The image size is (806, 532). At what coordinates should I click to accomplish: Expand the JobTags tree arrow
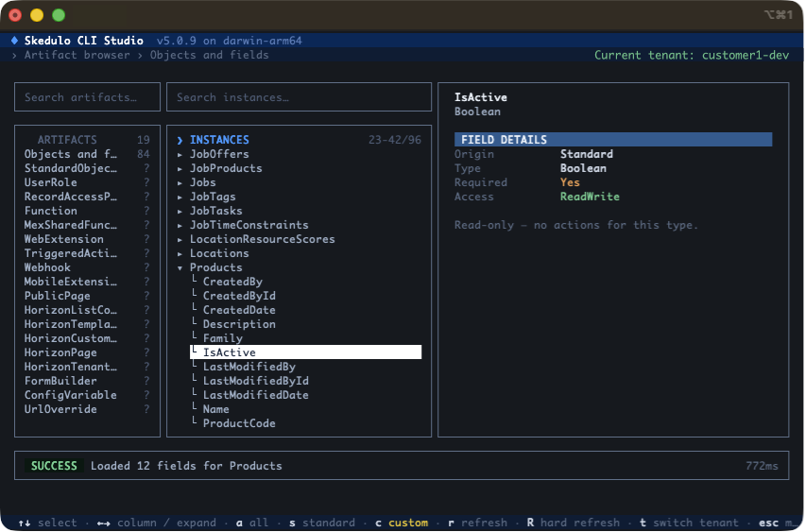pos(180,197)
